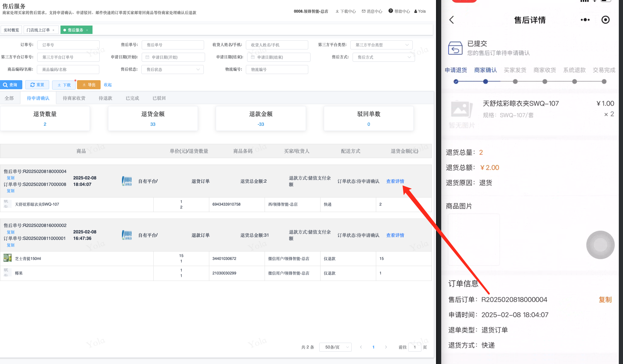
Task: Expand 第三方平台类型 dropdown
Action: point(381,45)
